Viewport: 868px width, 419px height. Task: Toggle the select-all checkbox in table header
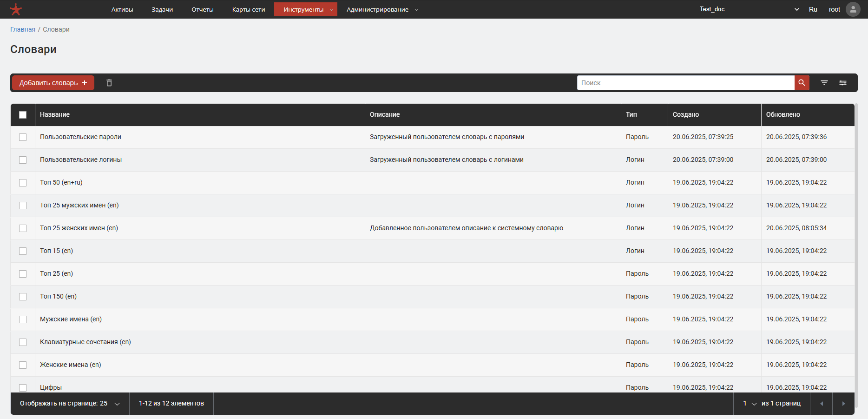23,115
